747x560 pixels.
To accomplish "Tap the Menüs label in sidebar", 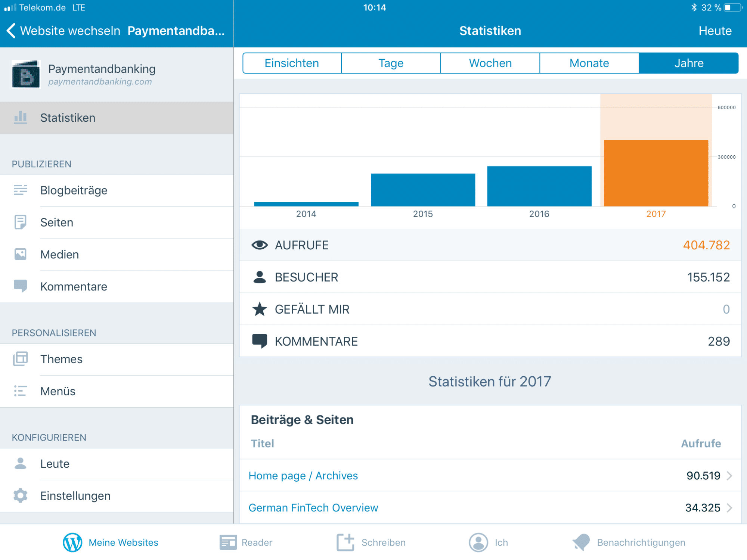I will (x=58, y=391).
